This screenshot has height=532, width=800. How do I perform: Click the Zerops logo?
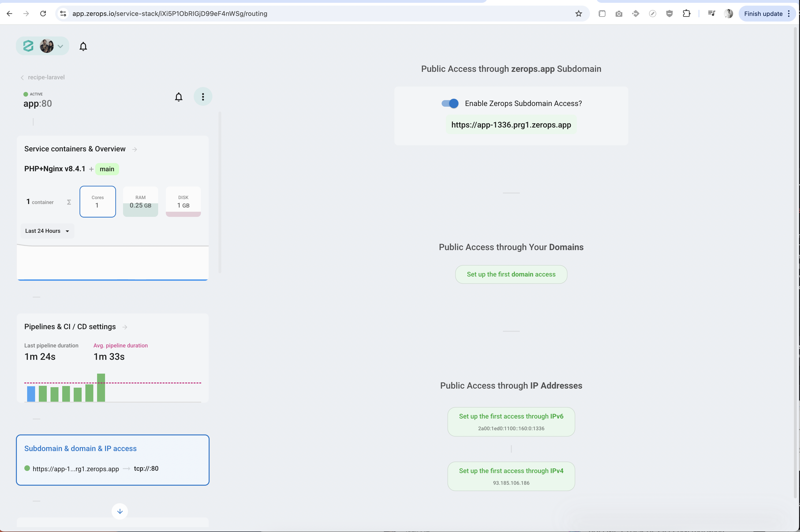click(x=28, y=46)
